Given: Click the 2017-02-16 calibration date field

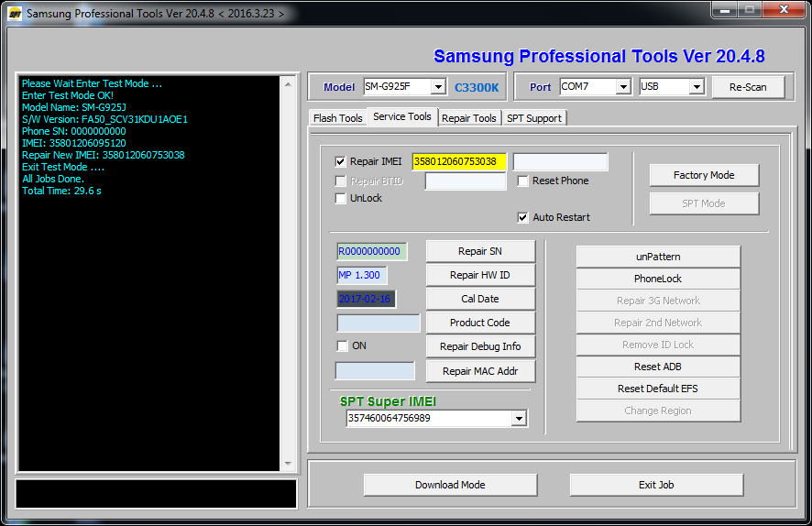Looking at the screenshot, I should pyautogui.click(x=366, y=300).
